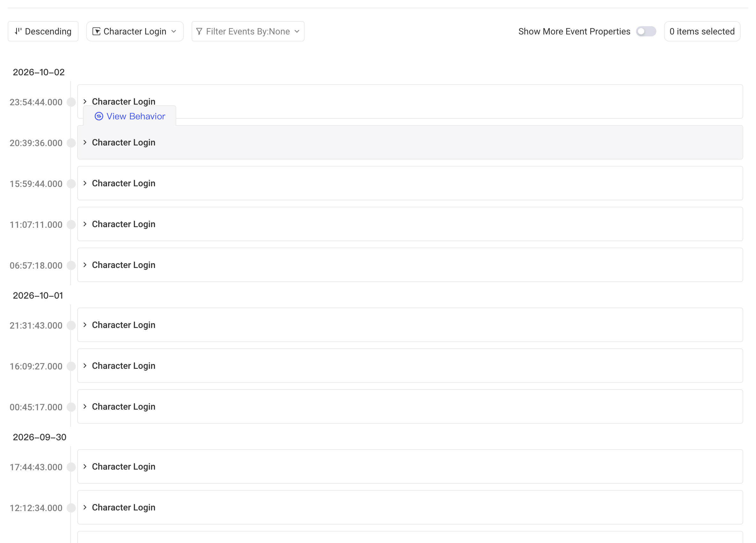The width and height of the screenshot is (756, 543).
Task: Click the 2026-10-02 date heading
Action: pyautogui.click(x=39, y=72)
